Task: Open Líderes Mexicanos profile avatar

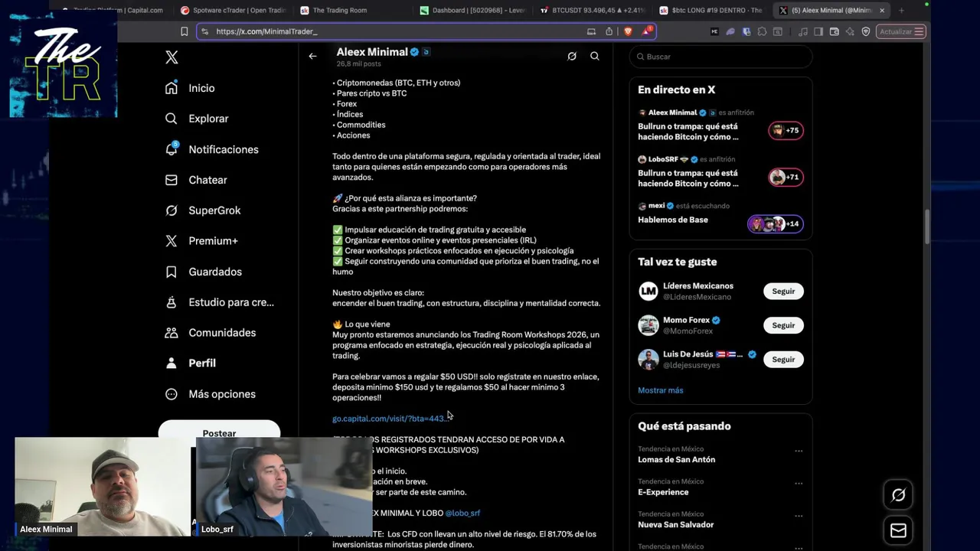Action: (648, 291)
